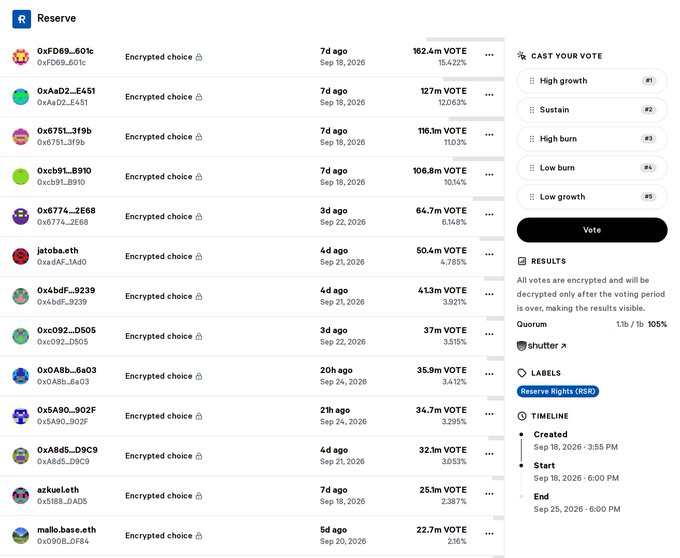Image resolution: width=680 pixels, height=558 pixels.
Task: Open avatar of voter 0xc092...D505
Action: pos(20,336)
